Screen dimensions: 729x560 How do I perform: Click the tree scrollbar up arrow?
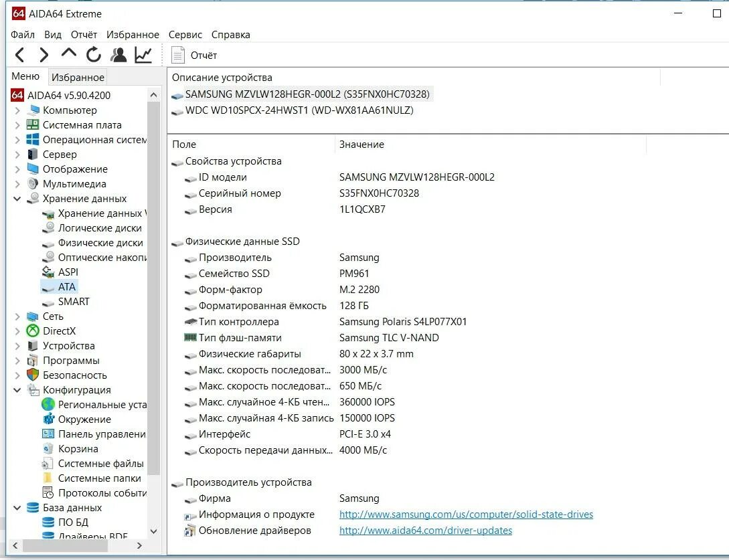pos(154,95)
